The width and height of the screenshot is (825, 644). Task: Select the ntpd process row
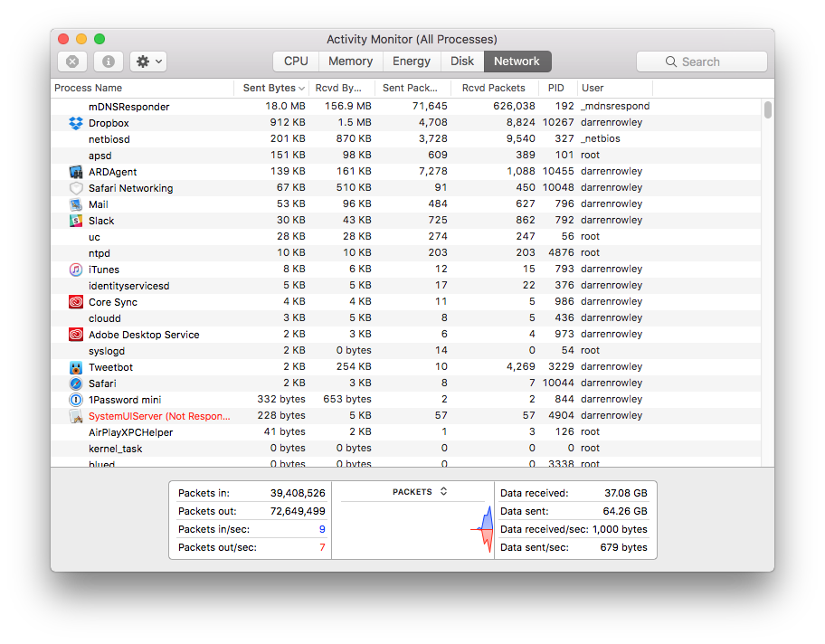point(405,253)
